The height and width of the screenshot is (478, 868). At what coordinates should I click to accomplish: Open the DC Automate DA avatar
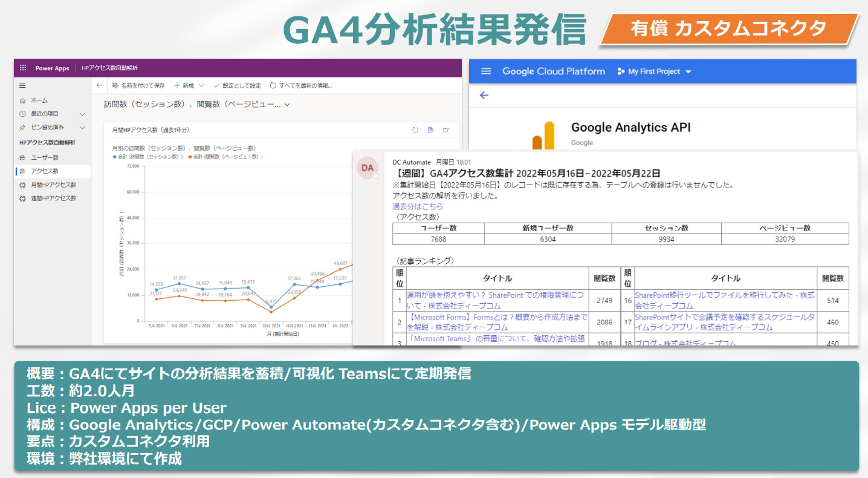coord(367,168)
